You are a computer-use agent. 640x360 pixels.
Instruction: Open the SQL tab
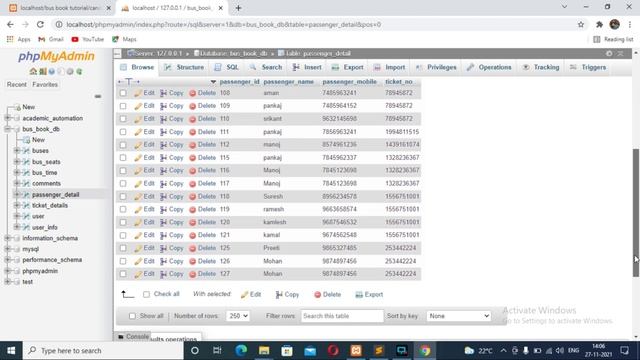pos(227,67)
